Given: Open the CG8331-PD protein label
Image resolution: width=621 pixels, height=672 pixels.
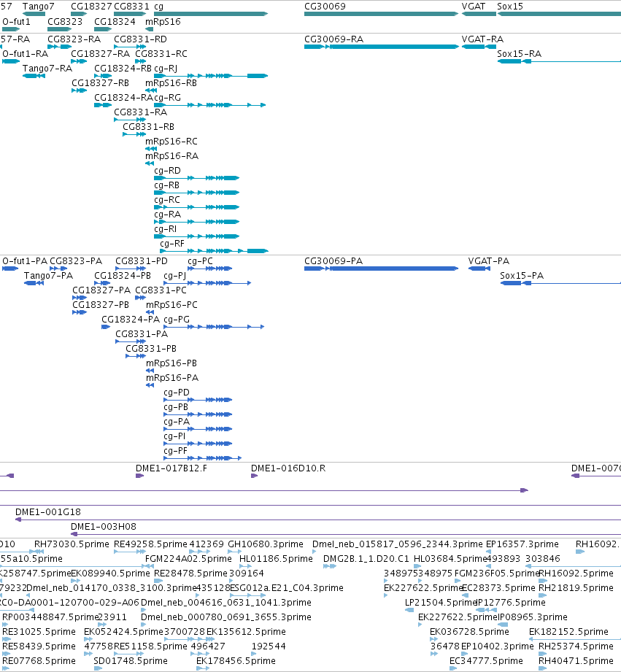Looking at the screenshot, I should (142, 261).
